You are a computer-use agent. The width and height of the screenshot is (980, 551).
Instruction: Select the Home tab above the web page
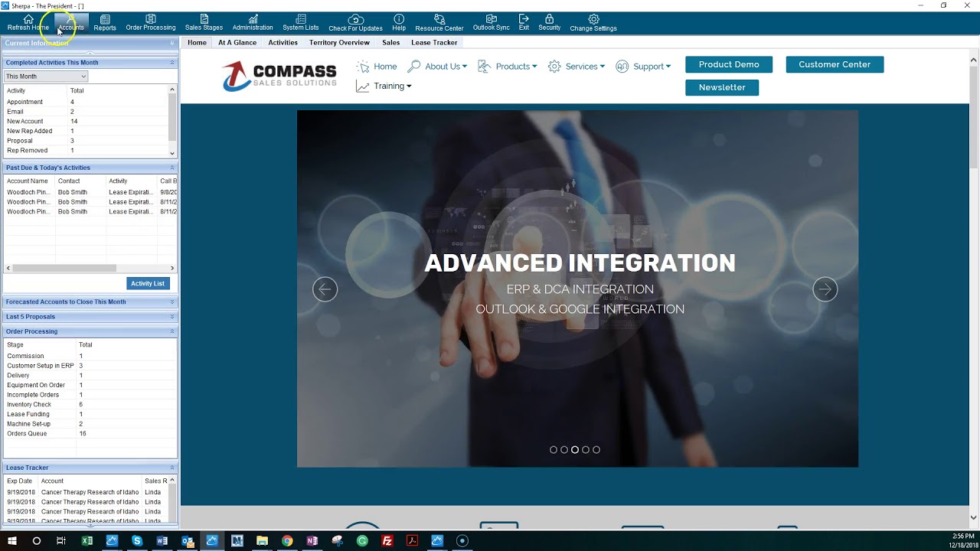tap(197, 43)
